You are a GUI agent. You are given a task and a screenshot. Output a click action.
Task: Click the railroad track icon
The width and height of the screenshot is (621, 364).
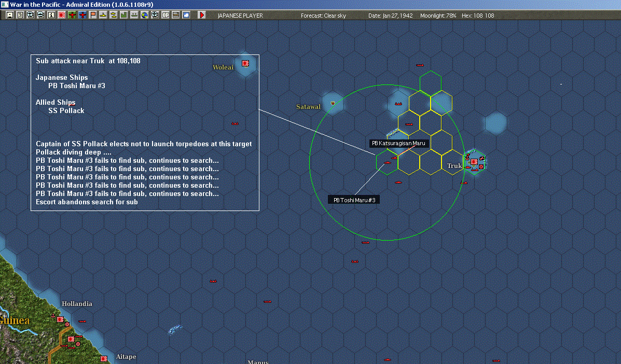tap(175, 15)
